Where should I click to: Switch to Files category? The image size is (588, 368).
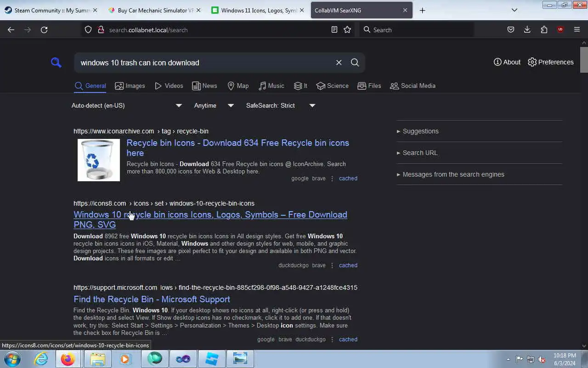[369, 86]
